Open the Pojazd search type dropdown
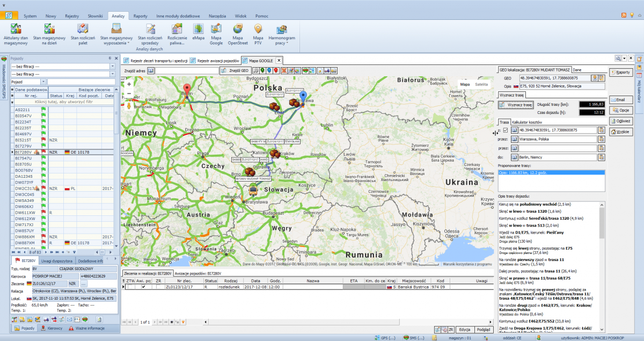The height and width of the screenshot is (341, 644). [x=44, y=82]
